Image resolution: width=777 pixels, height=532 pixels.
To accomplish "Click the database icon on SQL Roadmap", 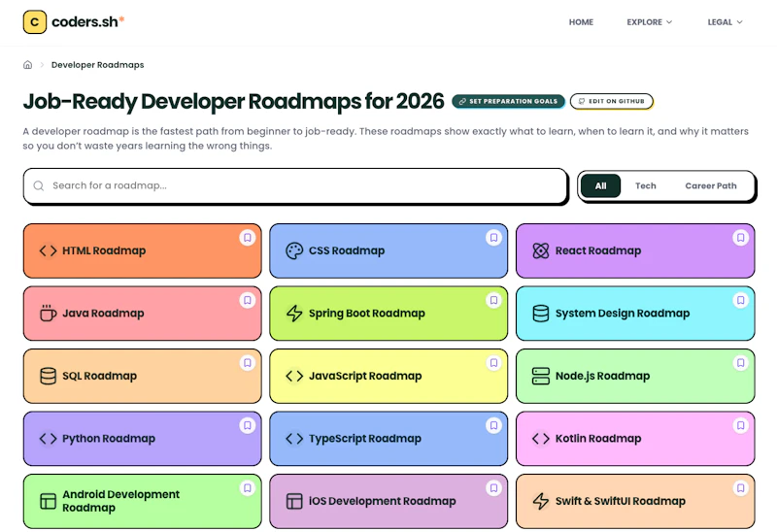I will click(48, 376).
